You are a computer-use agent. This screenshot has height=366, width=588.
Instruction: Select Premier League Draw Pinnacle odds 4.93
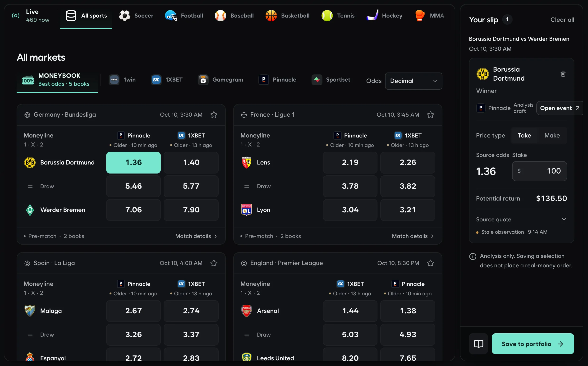[x=408, y=334]
